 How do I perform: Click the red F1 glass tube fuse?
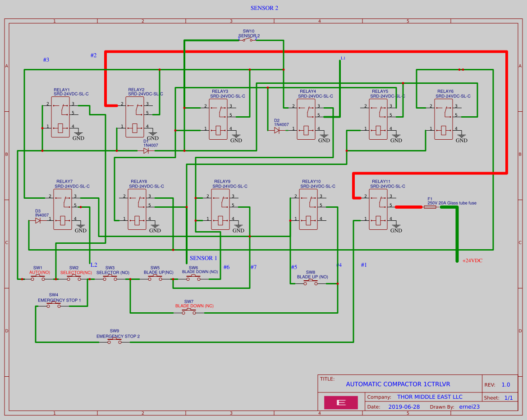point(430,207)
